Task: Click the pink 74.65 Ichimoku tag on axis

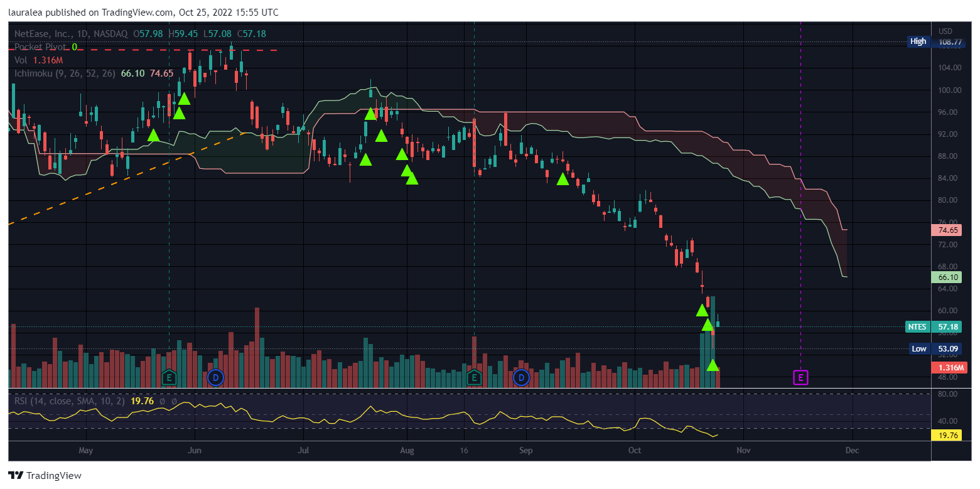Action: [947, 230]
